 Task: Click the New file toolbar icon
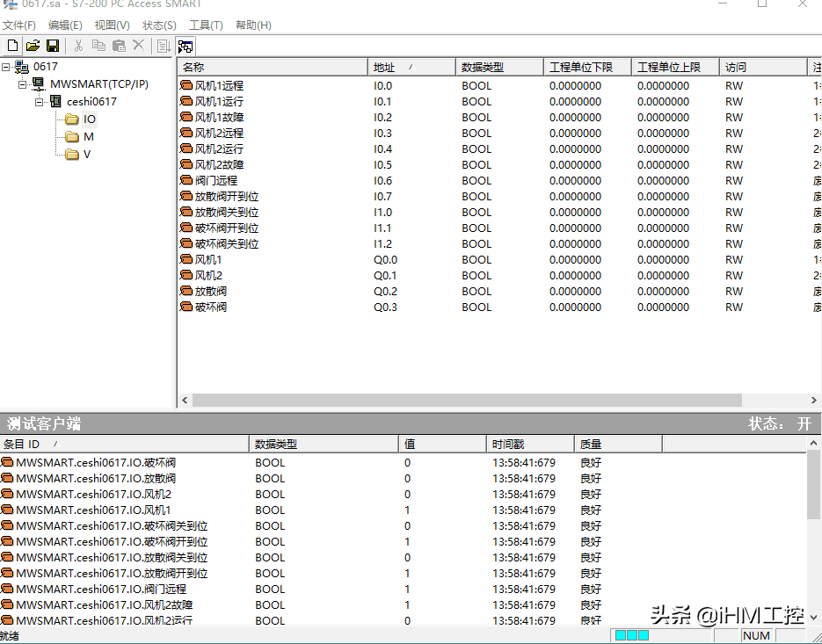(12, 46)
